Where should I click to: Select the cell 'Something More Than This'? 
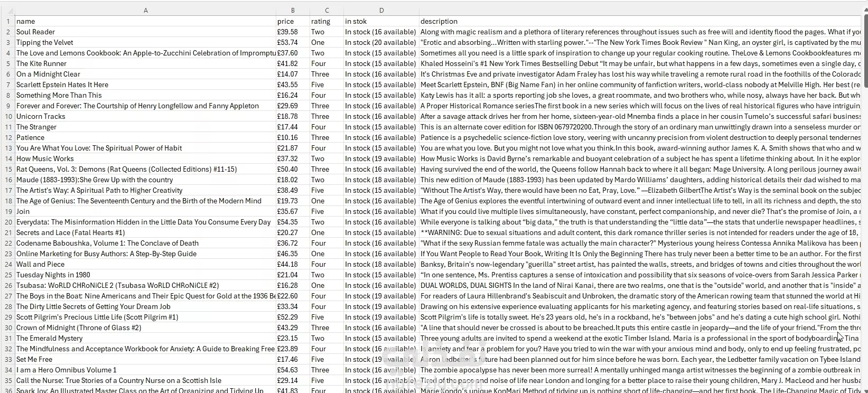145,95
